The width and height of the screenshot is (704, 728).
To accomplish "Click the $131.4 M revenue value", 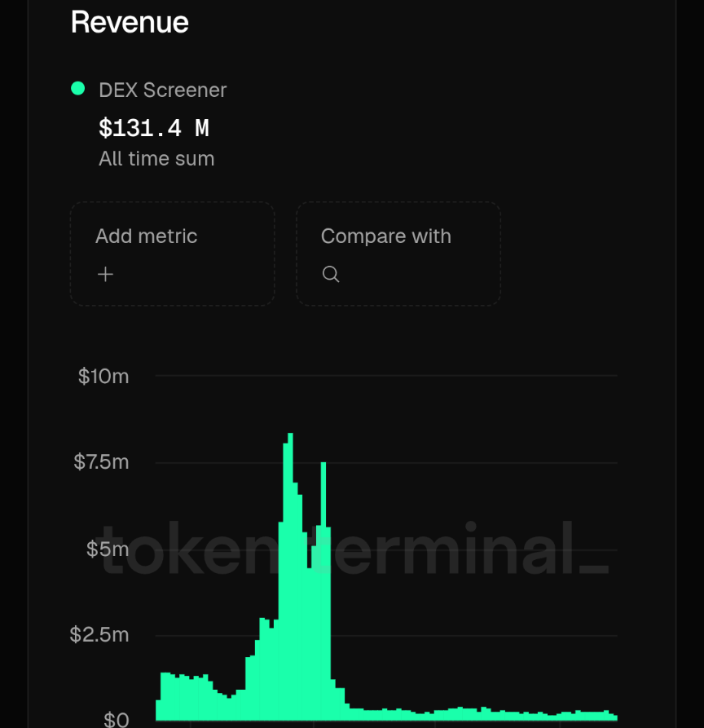I will (x=154, y=128).
